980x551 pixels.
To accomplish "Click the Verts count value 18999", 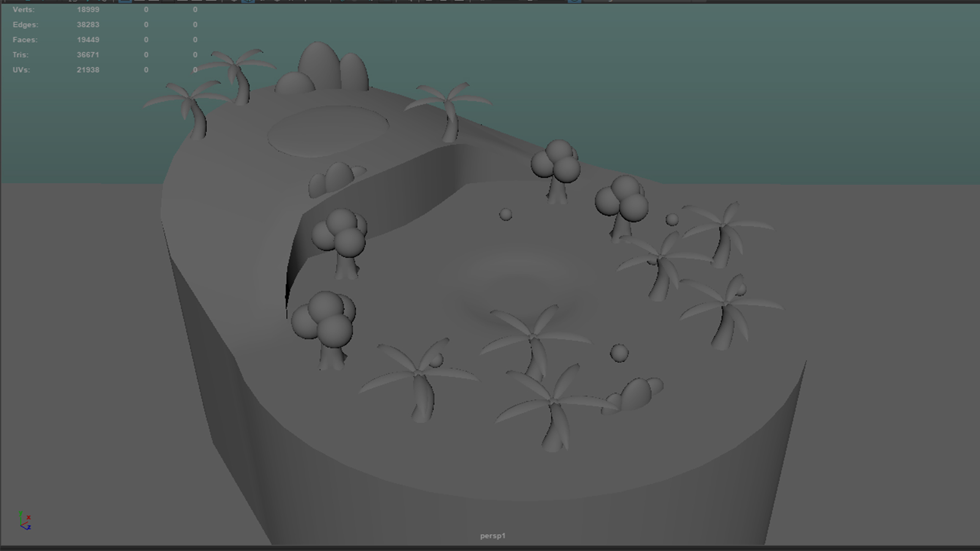I will [88, 9].
